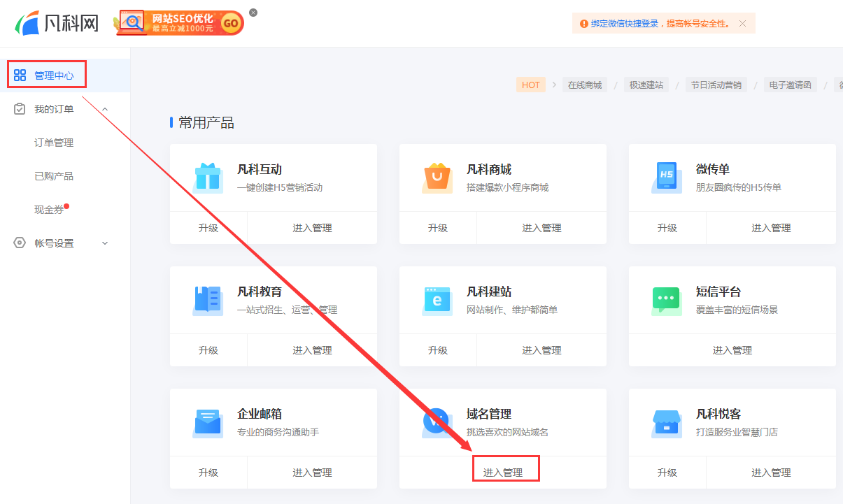Image resolution: width=843 pixels, height=504 pixels.
Task: Click the 凡科建站 browser icon
Action: pyautogui.click(x=437, y=300)
